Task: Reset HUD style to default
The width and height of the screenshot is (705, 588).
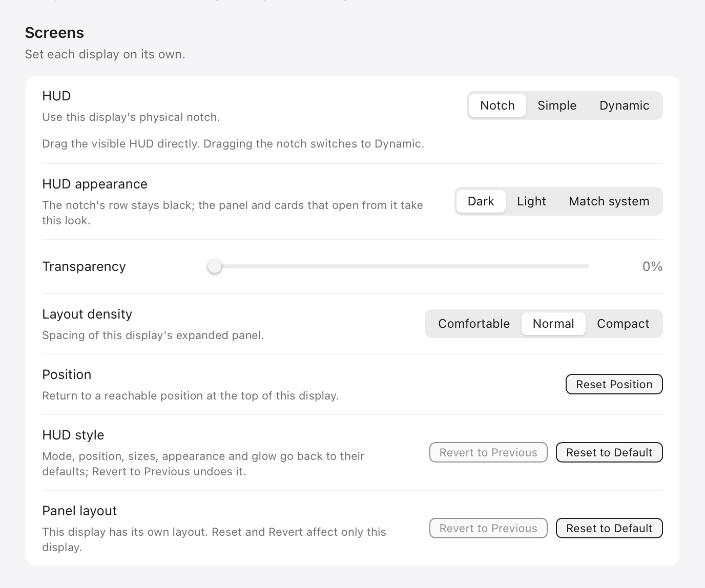Action: click(609, 452)
